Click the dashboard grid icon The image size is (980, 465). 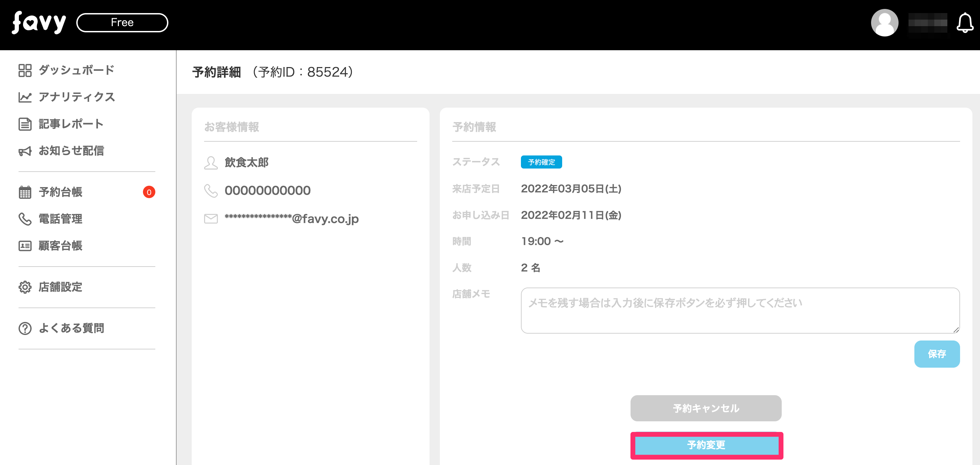(x=25, y=71)
